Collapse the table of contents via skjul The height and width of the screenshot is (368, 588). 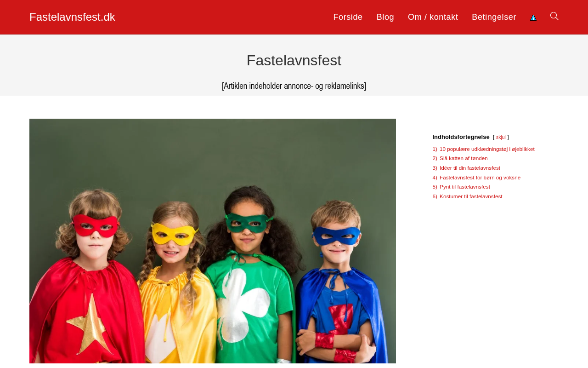(x=501, y=137)
